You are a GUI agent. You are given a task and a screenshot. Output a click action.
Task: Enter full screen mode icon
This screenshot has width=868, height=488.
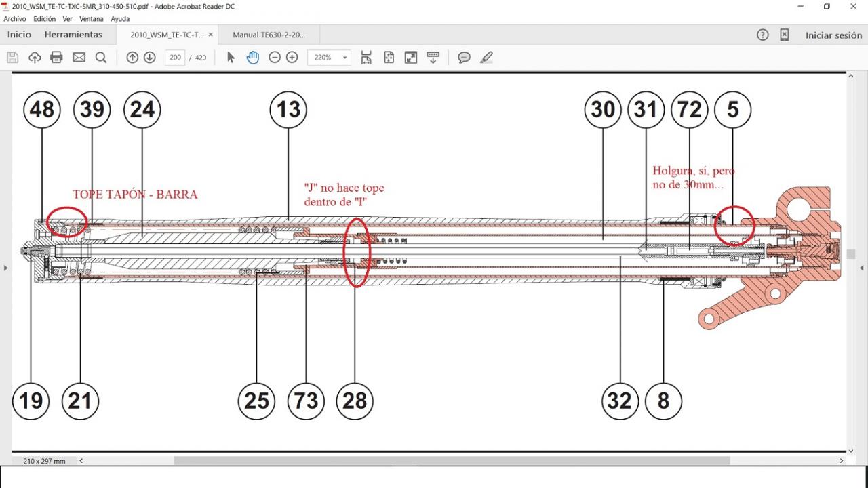pos(411,58)
